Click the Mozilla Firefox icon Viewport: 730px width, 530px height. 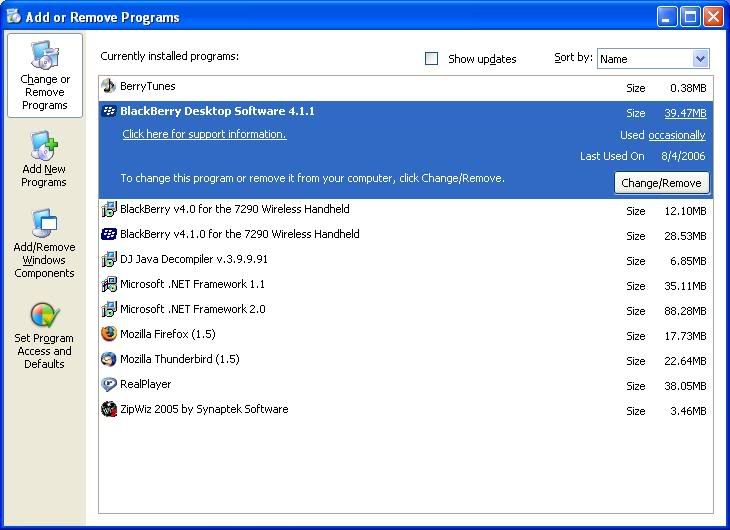[109, 334]
